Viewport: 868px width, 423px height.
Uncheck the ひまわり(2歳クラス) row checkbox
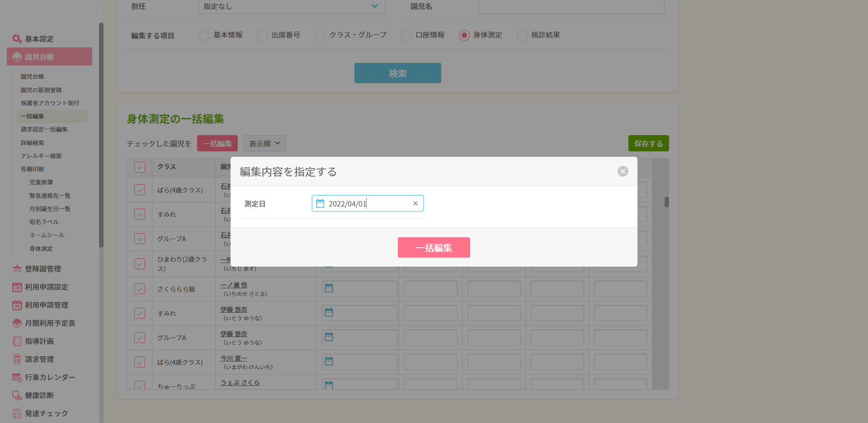[140, 264]
